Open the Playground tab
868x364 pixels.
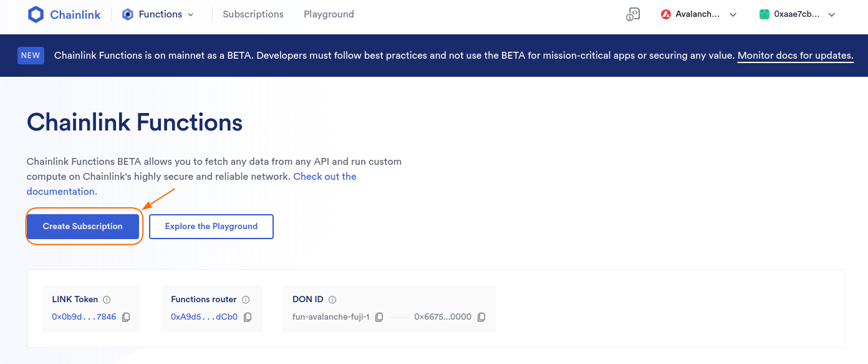329,14
